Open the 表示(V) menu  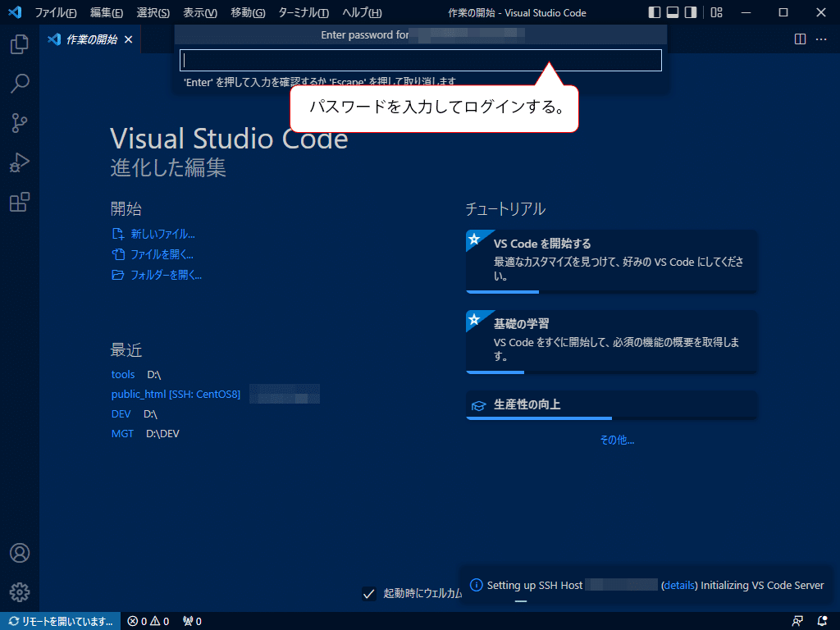pos(200,13)
